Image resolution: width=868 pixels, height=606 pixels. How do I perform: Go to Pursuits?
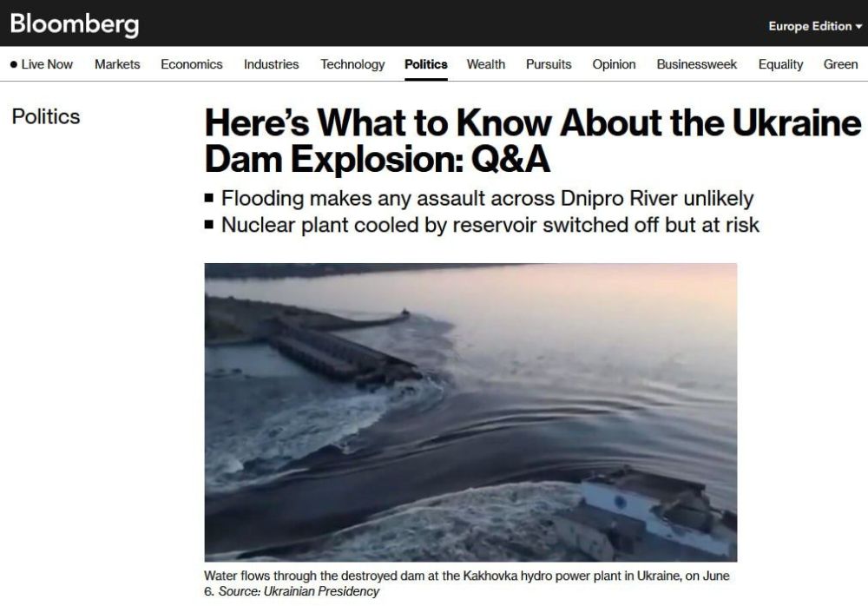[x=549, y=64]
